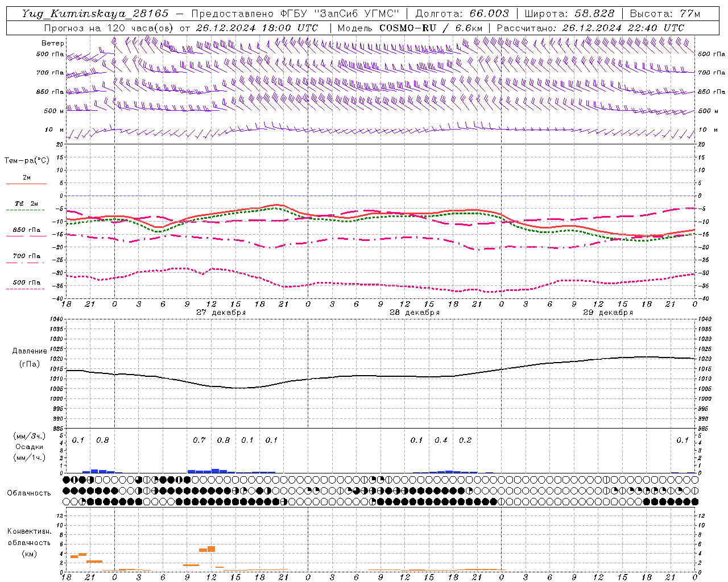Click the Рассчитано: 26.12.2024 22:40 UTC text
The height and width of the screenshot is (582, 728).
[x=590, y=28]
